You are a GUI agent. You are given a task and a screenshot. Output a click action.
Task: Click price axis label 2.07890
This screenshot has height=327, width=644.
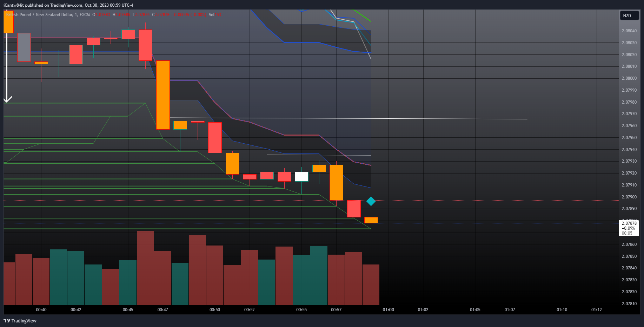pos(629,209)
